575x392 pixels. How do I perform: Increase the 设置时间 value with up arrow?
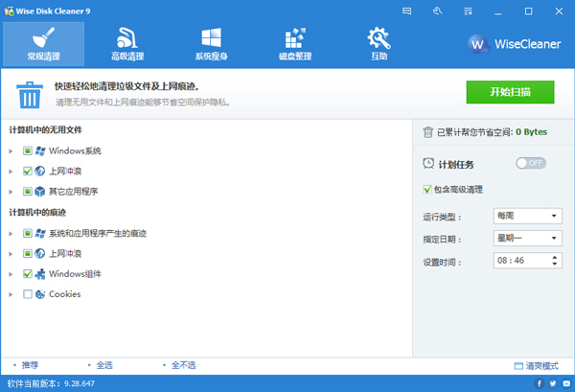click(555, 257)
